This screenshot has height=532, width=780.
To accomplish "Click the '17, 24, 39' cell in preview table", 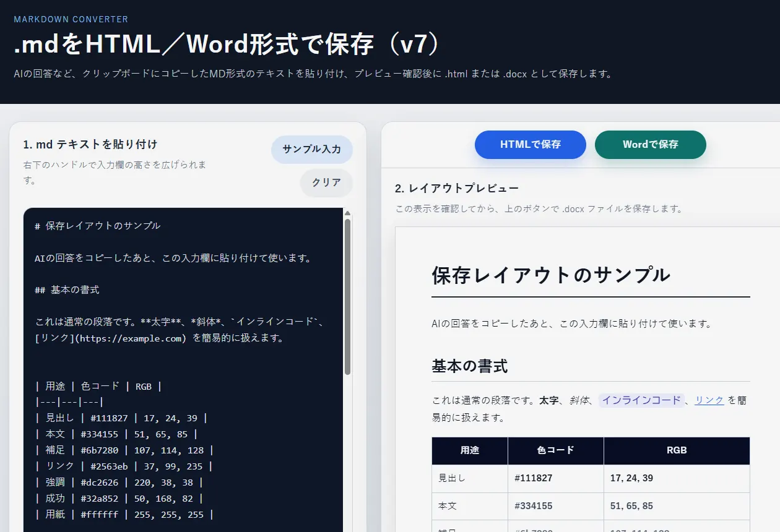I will (677, 478).
